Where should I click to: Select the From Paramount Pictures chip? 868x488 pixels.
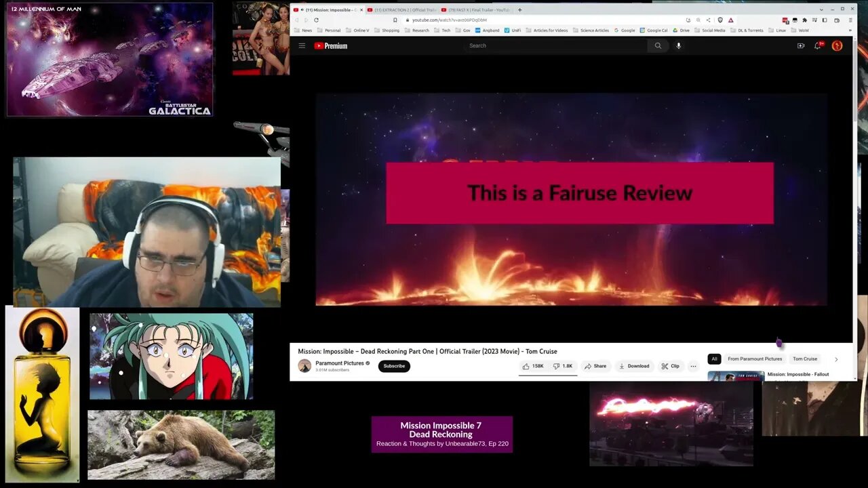755,359
